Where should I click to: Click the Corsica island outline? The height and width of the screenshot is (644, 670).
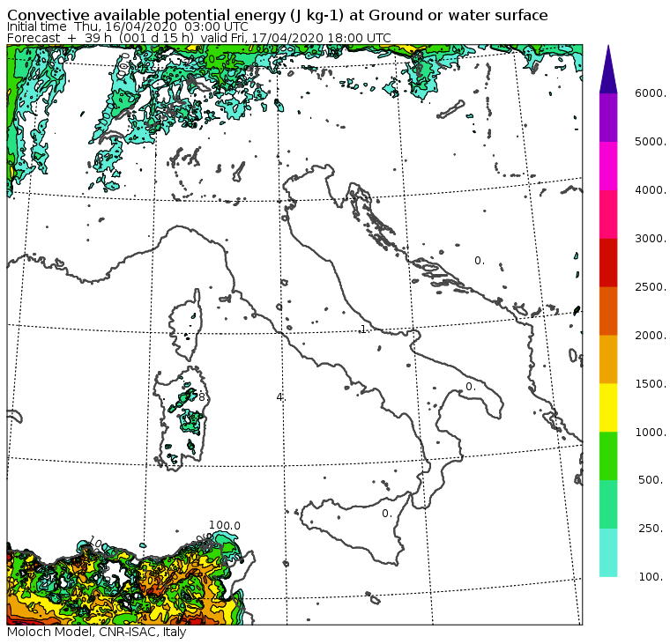coord(185,325)
